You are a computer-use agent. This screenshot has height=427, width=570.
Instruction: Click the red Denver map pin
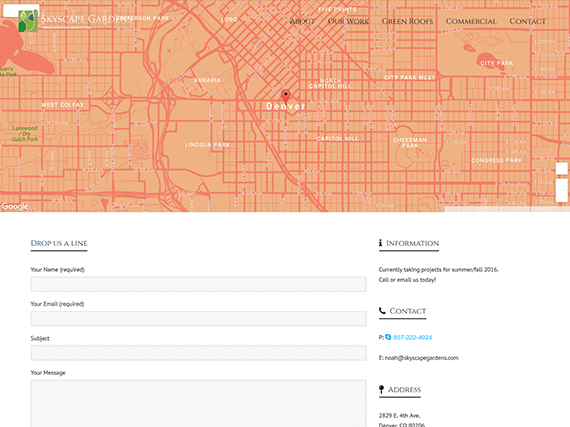pos(286,96)
